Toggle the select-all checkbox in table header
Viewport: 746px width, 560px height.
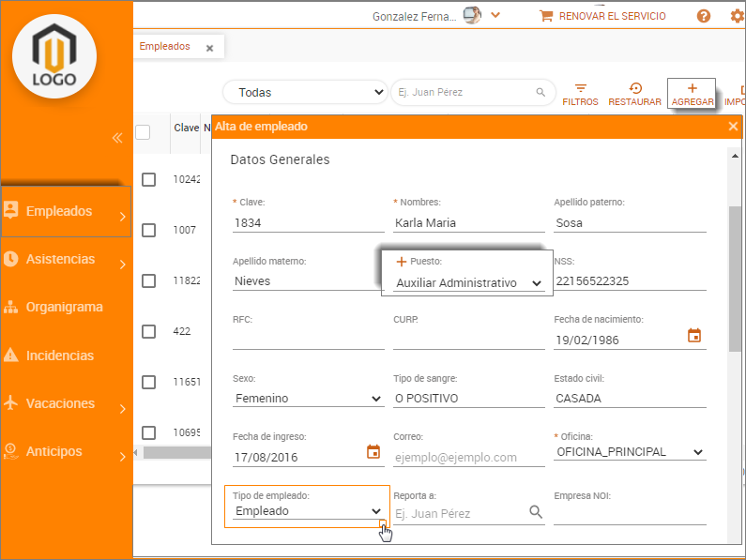[x=143, y=132]
